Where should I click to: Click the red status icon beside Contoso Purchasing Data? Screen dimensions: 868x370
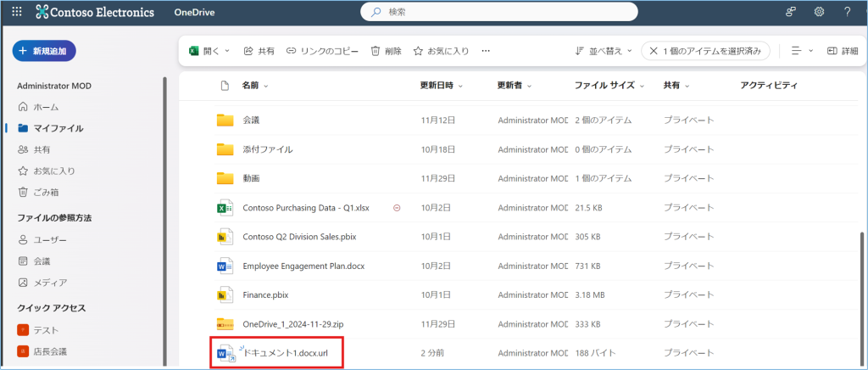click(397, 208)
